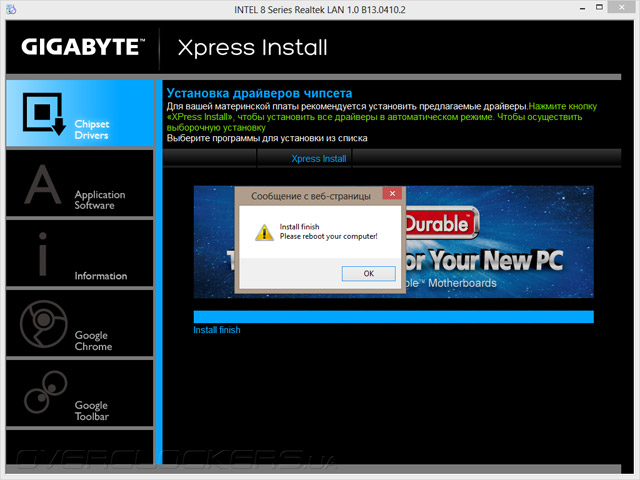The image size is (640, 480).
Task: Open the Chipset Drivers section
Action: (x=80, y=113)
